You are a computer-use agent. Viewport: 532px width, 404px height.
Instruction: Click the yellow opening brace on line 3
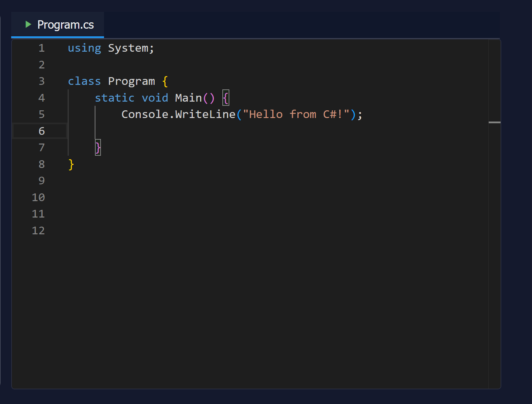pos(165,81)
